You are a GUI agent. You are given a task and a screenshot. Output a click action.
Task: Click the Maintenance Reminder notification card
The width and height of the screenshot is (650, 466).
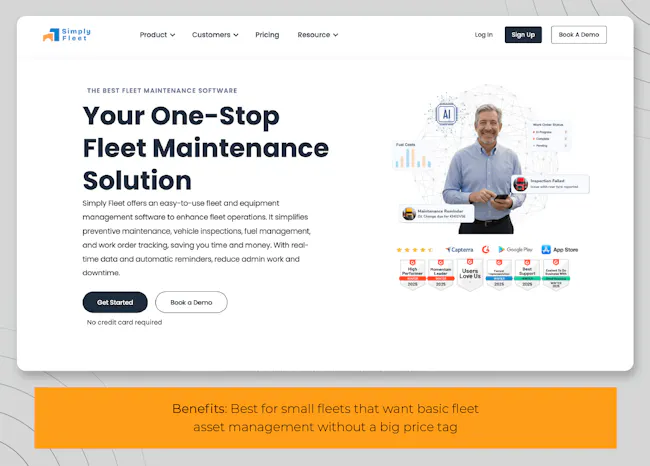pos(437,214)
